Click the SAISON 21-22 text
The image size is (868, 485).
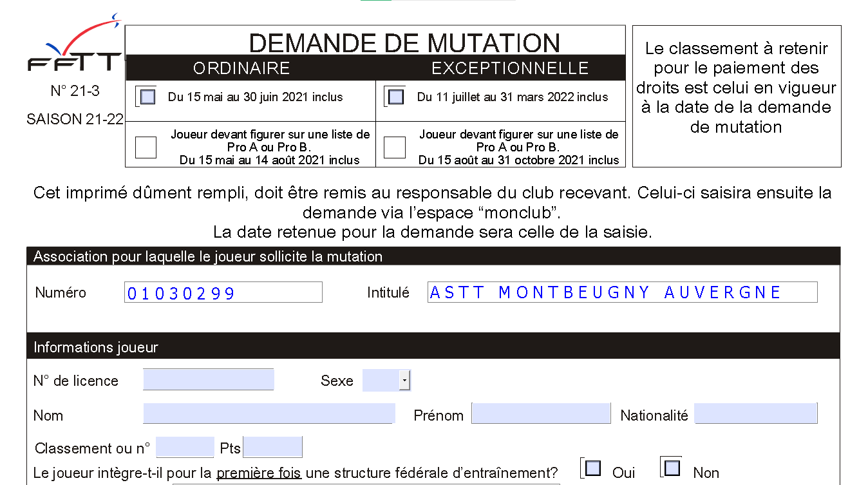point(75,119)
